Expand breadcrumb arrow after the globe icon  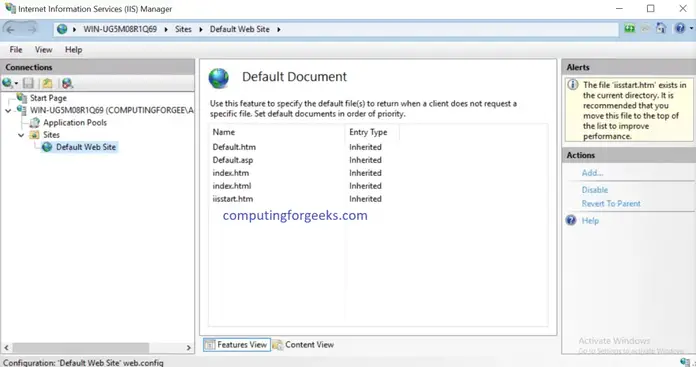[74, 30]
